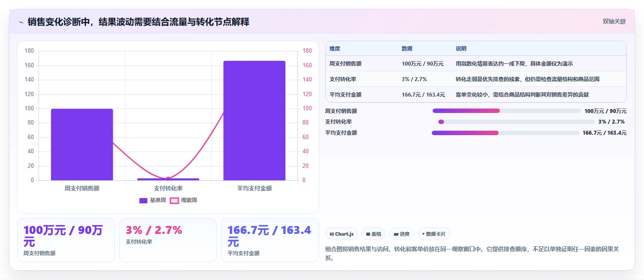Viewport: 644px width, 280px height.
Task: Click the table cell 3% / 2.7%
Action: coord(414,79)
